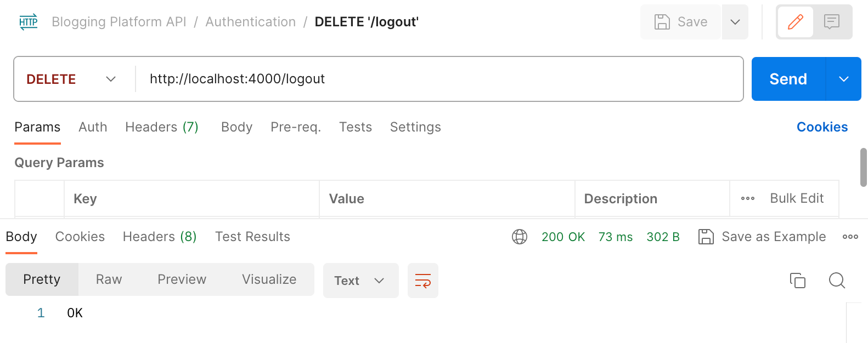Switch response view to Preview

tap(182, 279)
